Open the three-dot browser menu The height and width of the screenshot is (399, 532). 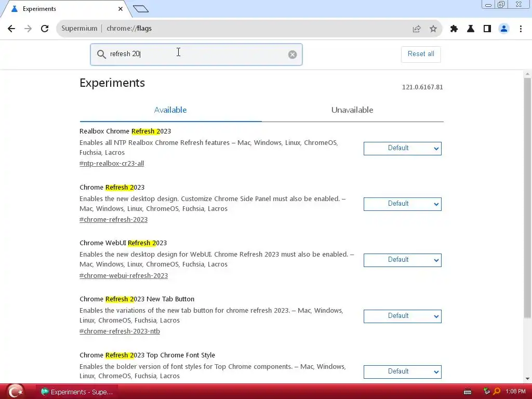(521, 29)
